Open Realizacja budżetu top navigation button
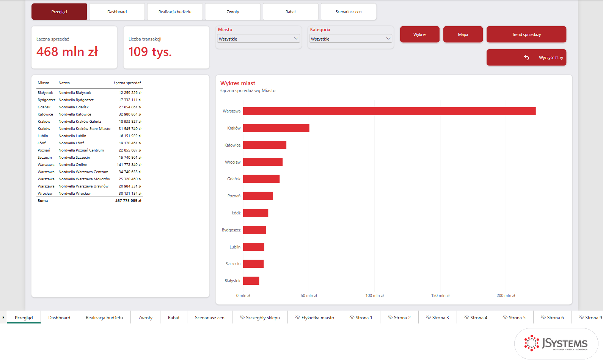 175,12
